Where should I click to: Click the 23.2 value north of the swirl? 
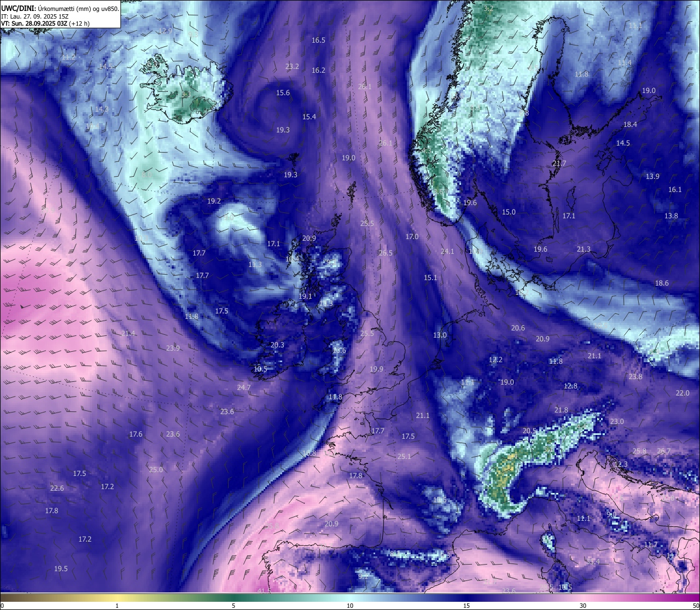[292, 67]
